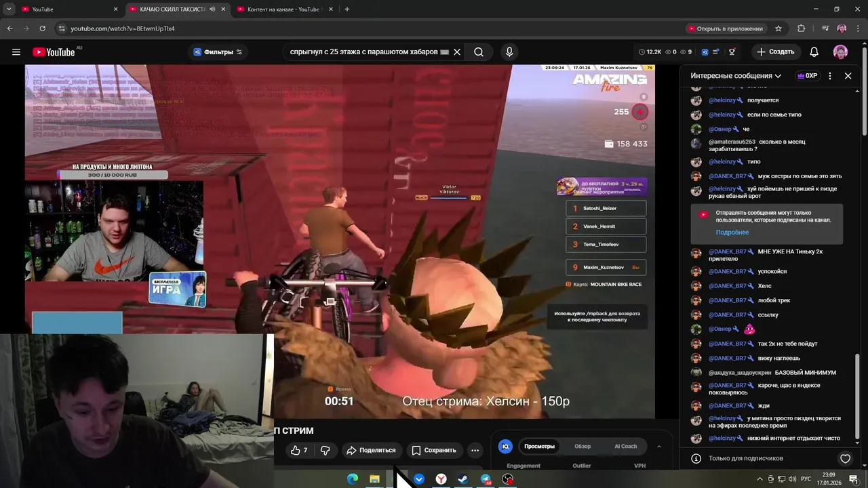Focus the address bar URL
This screenshot has width=868, height=488.
tap(123, 28)
